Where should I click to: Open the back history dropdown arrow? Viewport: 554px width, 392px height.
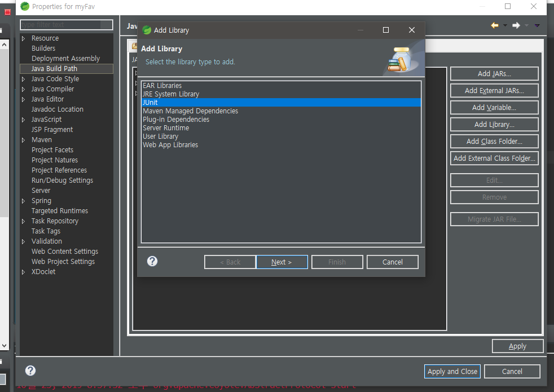point(505,25)
